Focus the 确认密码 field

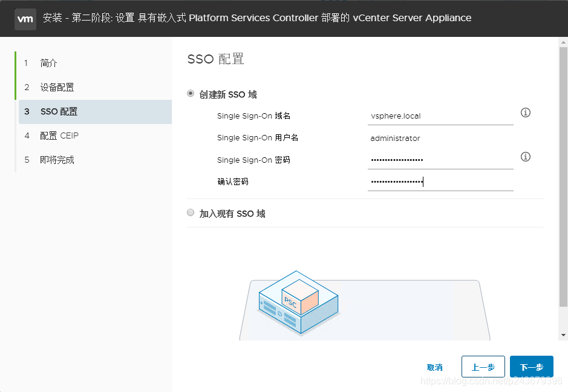pyautogui.click(x=440, y=182)
